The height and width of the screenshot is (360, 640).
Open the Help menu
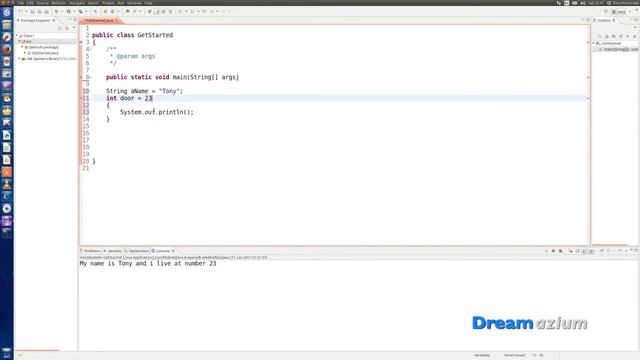pos(148,3)
